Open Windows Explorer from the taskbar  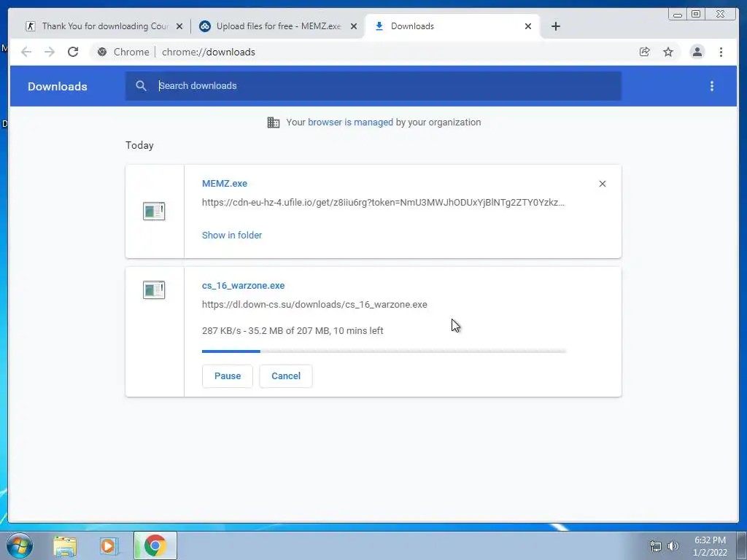(65, 545)
